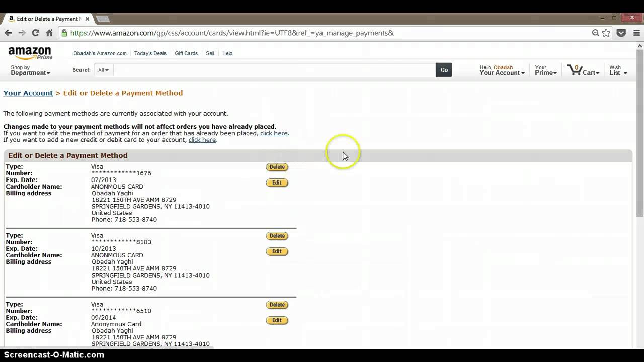Click the Pocket extension icon
This screenshot has height=362, width=644.
[621, 33]
